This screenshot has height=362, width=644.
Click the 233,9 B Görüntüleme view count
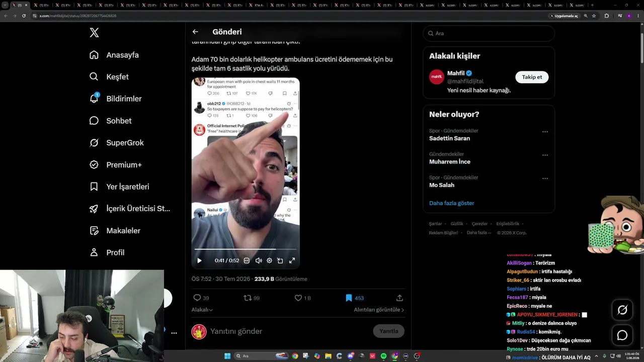(281, 279)
